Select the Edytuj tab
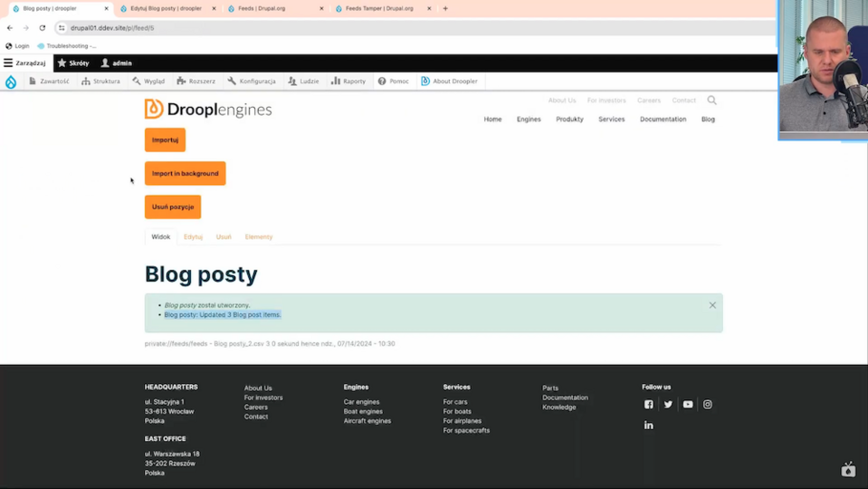Image resolution: width=868 pixels, height=489 pixels. [x=193, y=236]
